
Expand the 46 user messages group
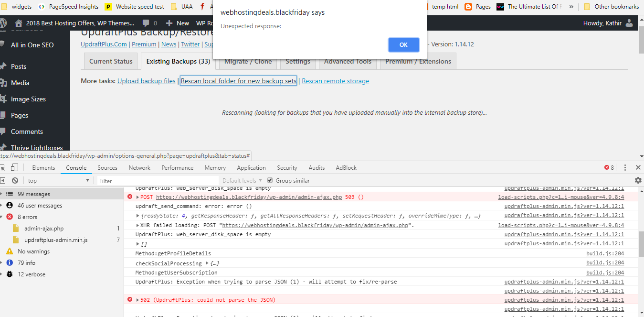(2, 206)
